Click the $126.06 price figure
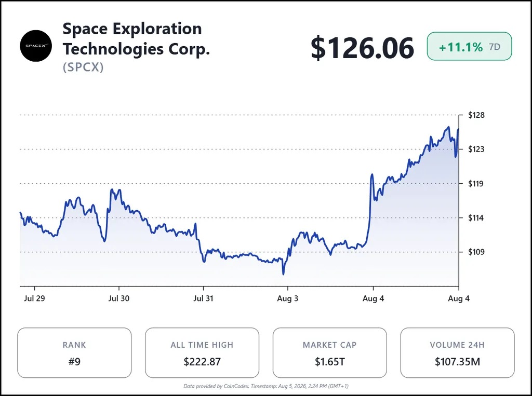Image resolution: width=532 pixels, height=396 pixels. pyautogui.click(x=362, y=47)
